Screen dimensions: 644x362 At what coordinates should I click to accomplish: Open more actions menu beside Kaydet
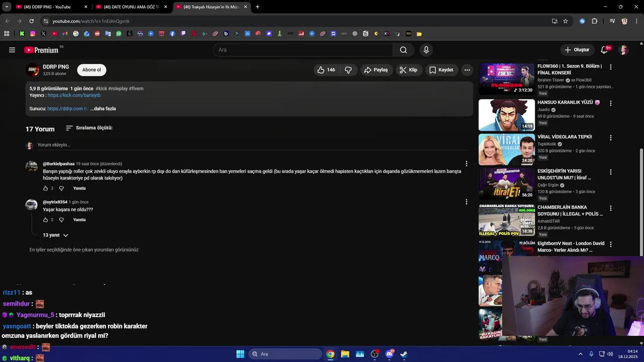pyautogui.click(x=467, y=70)
